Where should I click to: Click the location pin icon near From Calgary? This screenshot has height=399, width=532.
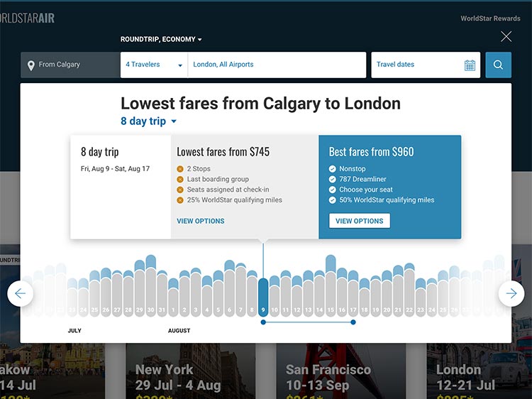31,65
